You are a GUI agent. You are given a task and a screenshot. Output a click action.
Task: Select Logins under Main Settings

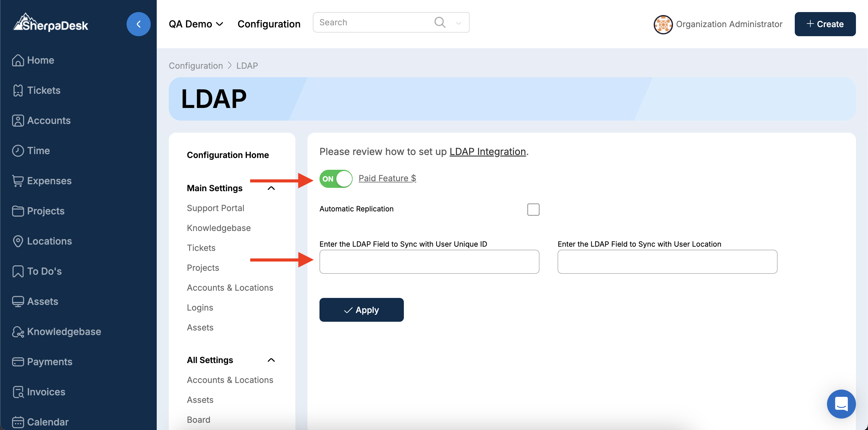click(x=200, y=308)
